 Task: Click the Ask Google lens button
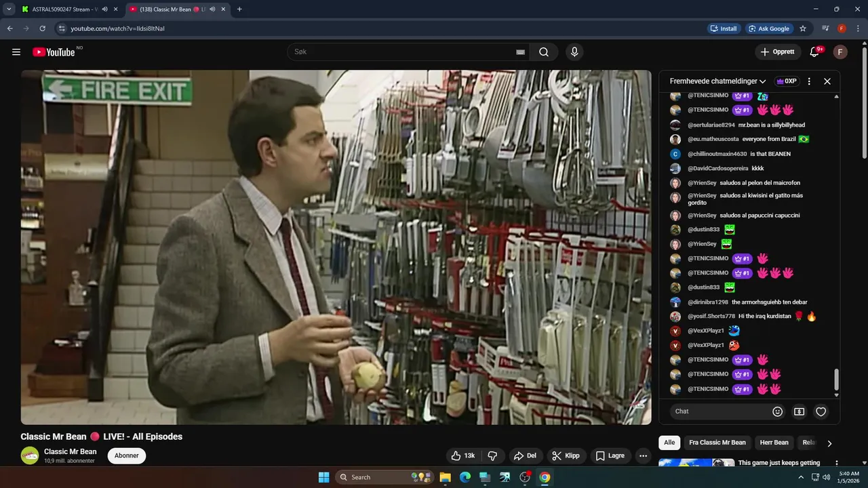(x=769, y=28)
